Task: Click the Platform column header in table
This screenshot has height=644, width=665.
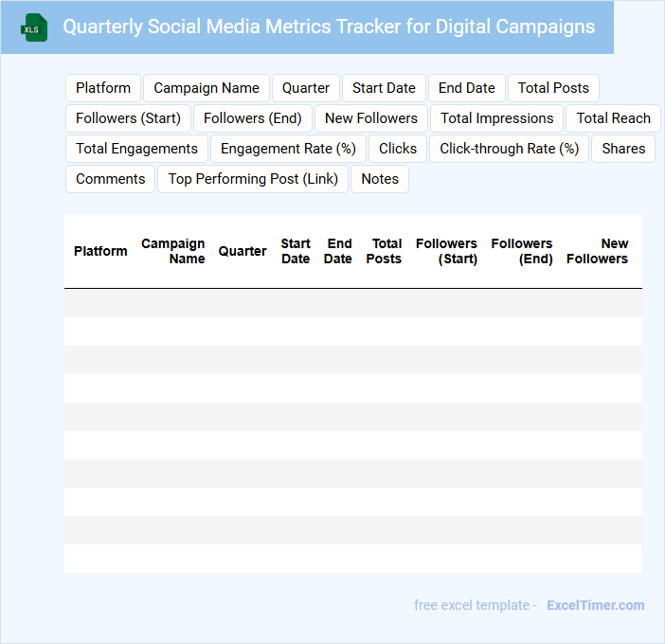Action: pyautogui.click(x=100, y=251)
